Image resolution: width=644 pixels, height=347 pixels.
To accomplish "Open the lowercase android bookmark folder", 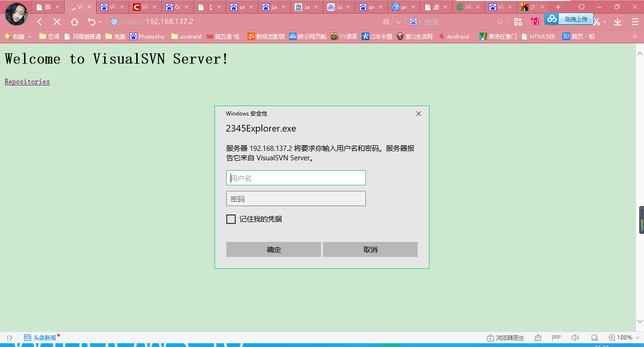I will pyautogui.click(x=186, y=36).
